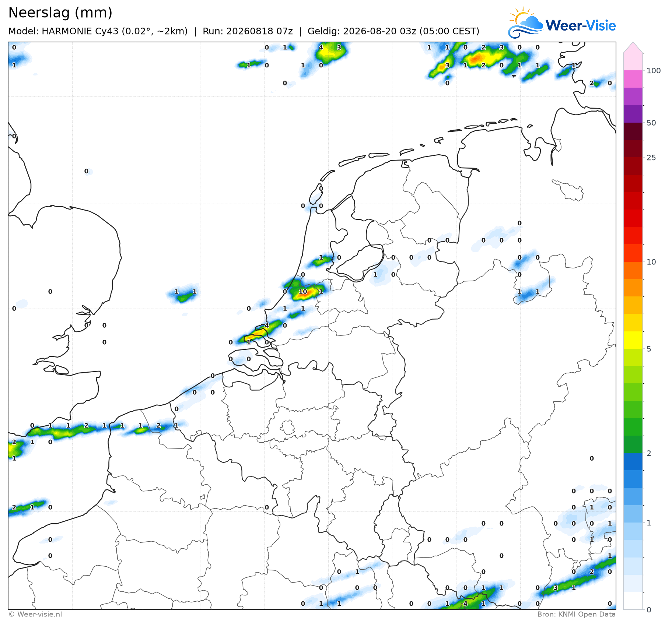
Task: Open the Bron: KNMI Open Data credit
Action: pos(576,614)
